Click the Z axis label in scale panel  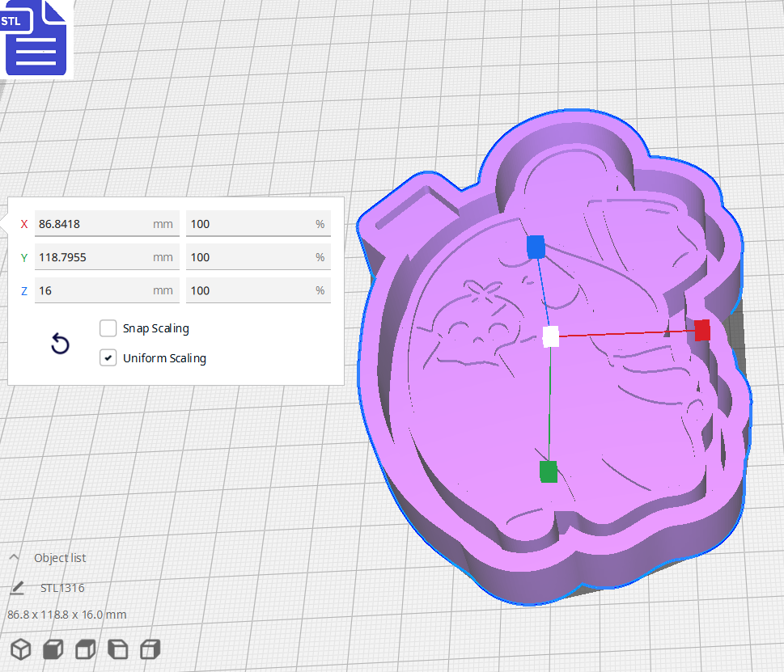[23, 290]
